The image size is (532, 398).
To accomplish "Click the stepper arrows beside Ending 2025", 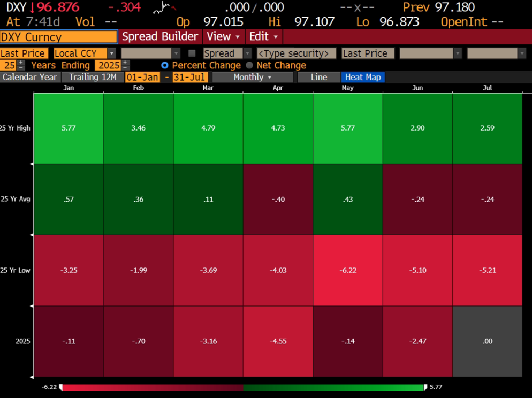I will tap(125, 65).
